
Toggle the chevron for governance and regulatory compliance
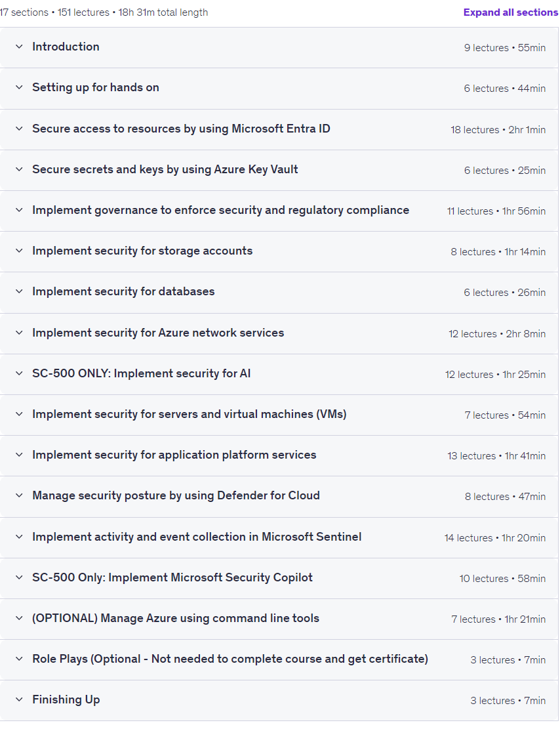tap(19, 210)
